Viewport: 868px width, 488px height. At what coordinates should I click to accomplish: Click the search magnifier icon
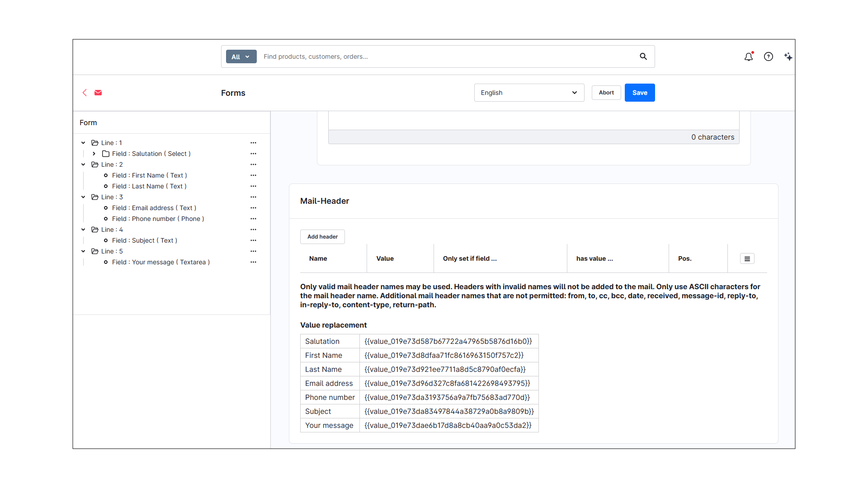(x=643, y=56)
